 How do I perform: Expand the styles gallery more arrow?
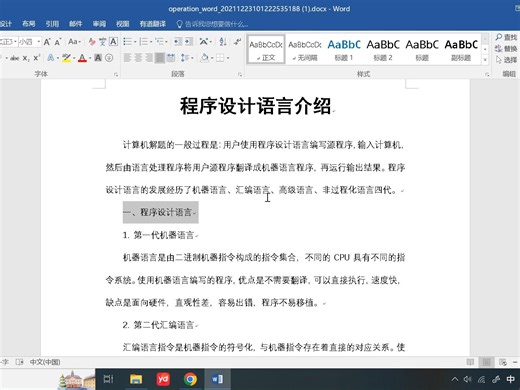485,60
